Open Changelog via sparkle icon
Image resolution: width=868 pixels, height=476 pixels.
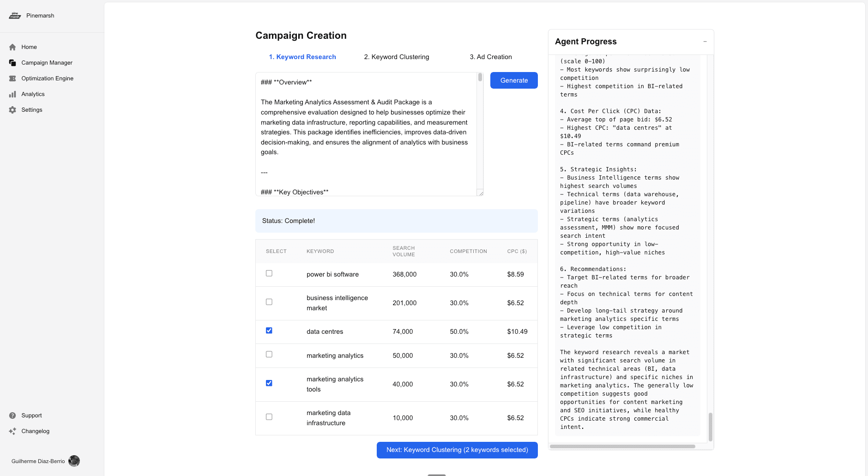click(12, 431)
